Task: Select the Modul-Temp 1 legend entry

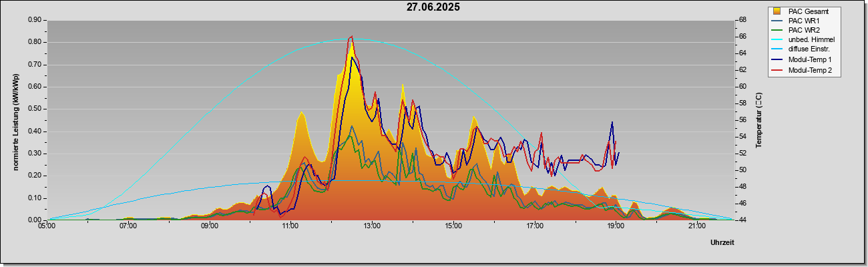Action: (802, 60)
